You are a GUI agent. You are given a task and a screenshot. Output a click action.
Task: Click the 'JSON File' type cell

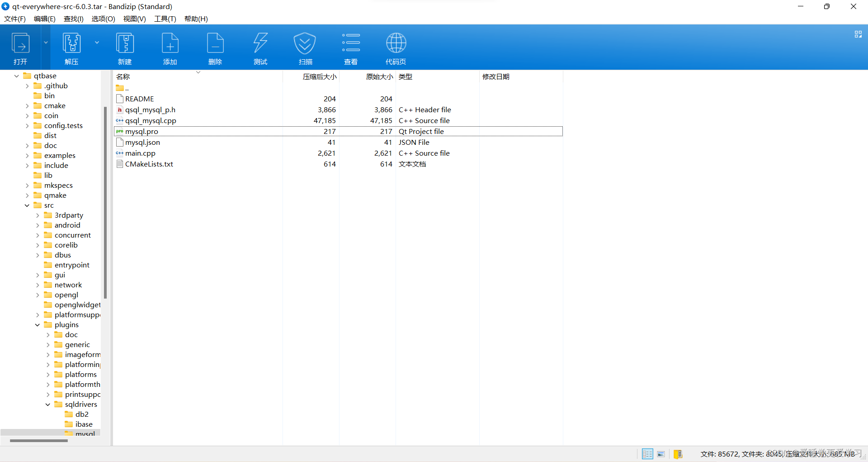pos(414,142)
